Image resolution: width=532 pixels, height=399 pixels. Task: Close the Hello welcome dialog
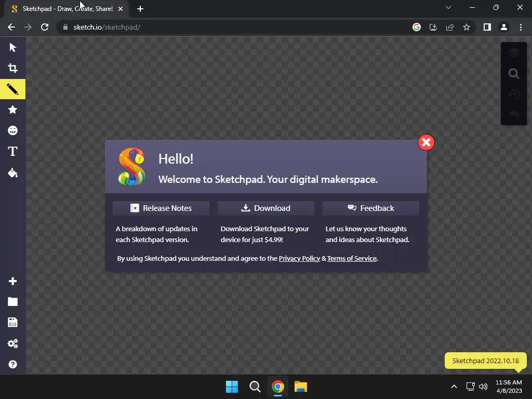tap(426, 142)
